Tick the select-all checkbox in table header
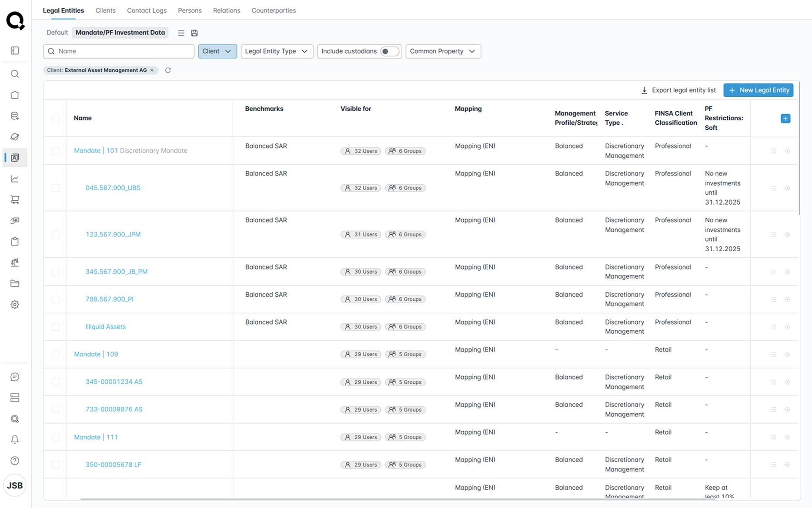This screenshot has width=812, height=508. pos(56,118)
